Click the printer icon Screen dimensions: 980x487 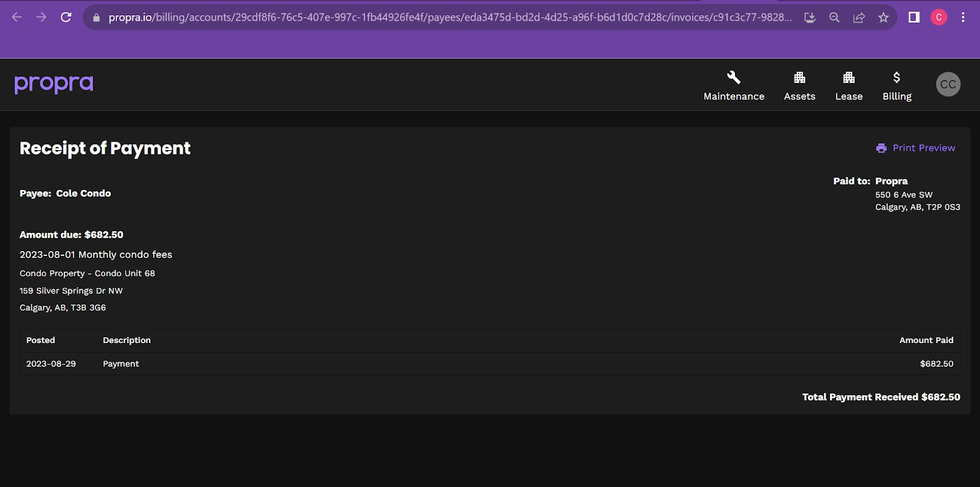tap(881, 148)
